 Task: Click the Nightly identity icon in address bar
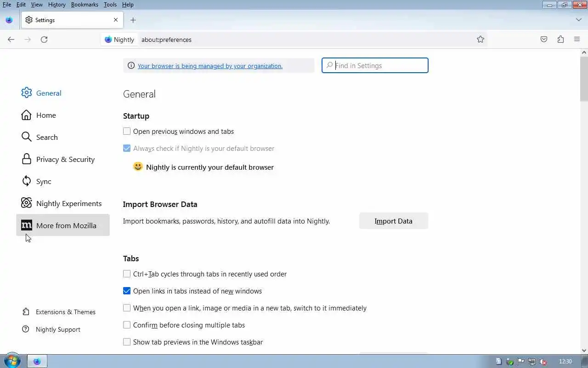[x=119, y=40]
